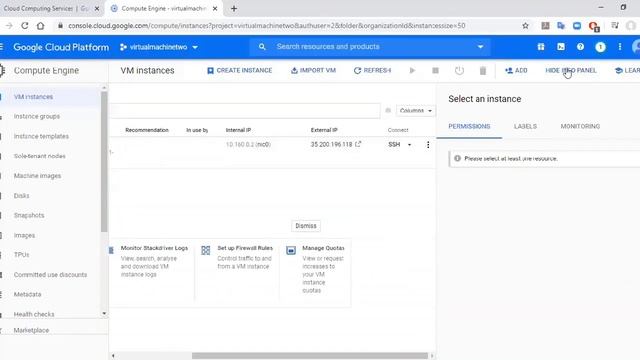Open the project picker virtualmachinetwo
640x360 pixels.
click(x=159, y=47)
